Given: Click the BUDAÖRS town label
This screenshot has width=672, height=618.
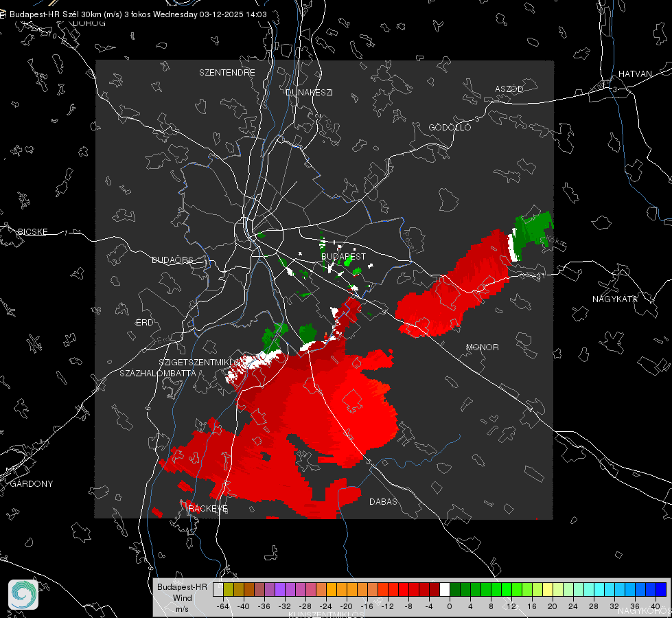Looking at the screenshot, I should [x=173, y=260].
